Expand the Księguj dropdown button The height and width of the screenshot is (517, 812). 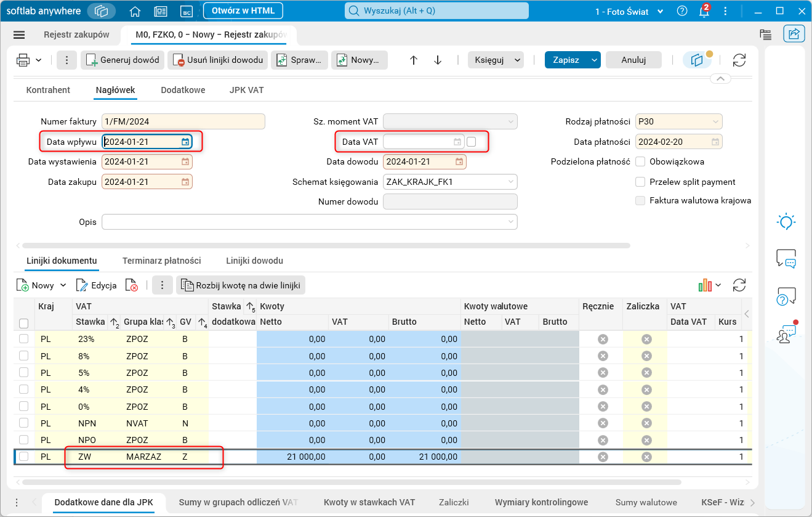[x=496, y=60]
